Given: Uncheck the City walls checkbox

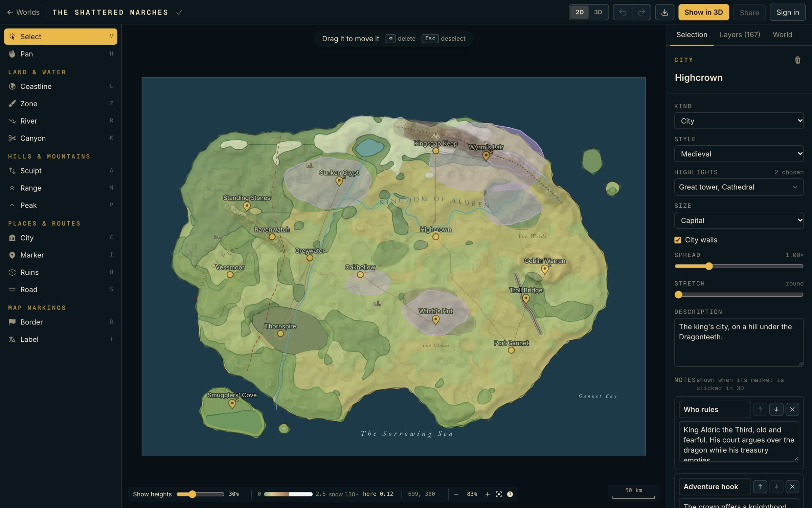Looking at the screenshot, I should click(x=678, y=240).
